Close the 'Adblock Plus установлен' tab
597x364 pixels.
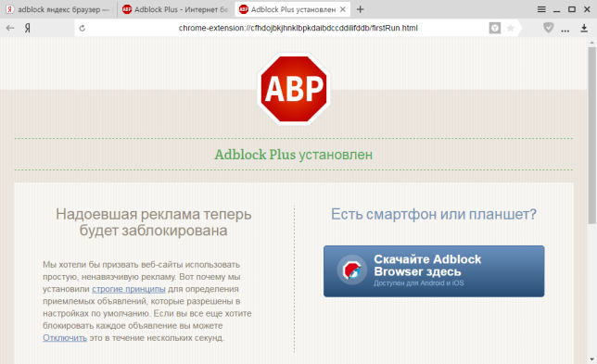click(x=343, y=9)
